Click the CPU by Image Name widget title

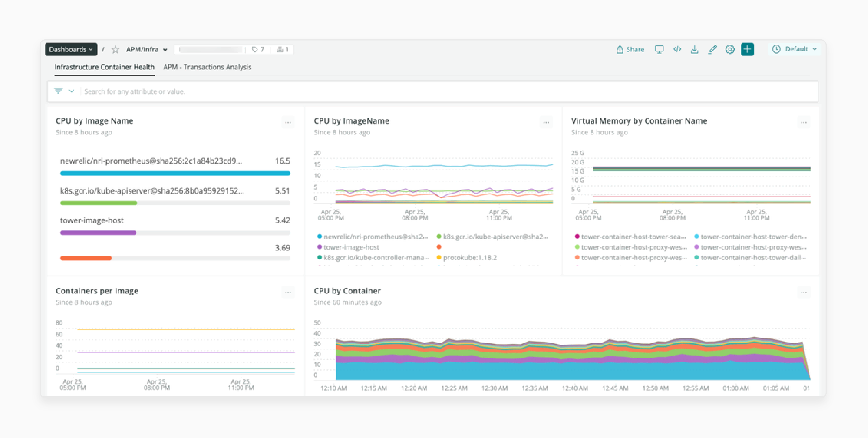tap(94, 121)
